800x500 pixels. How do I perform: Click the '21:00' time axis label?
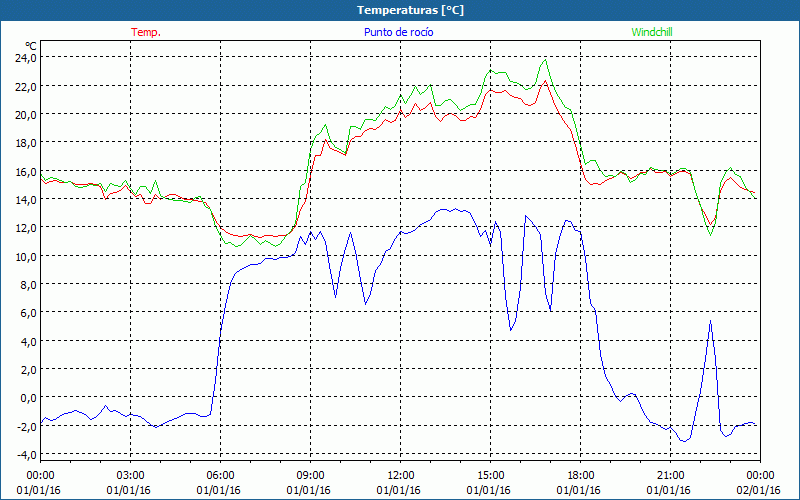pyautogui.click(x=670, y=476)
